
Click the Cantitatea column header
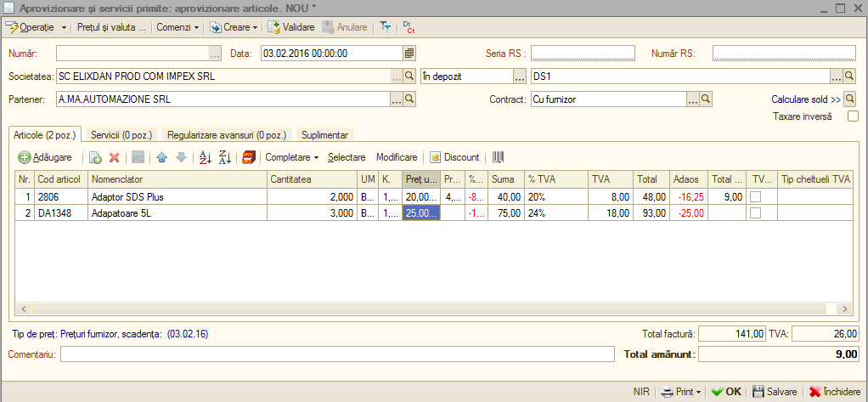click(x=312, y=179)
